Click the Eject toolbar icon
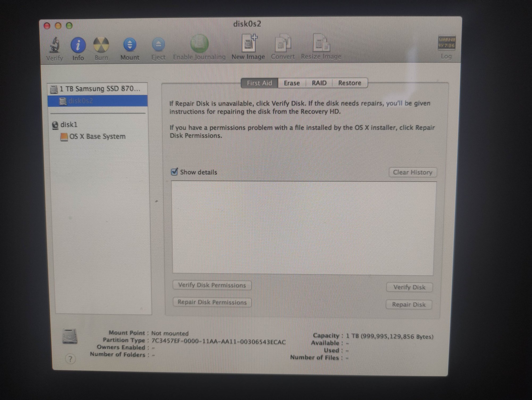The image size is (532, 400). pos(158,45)
